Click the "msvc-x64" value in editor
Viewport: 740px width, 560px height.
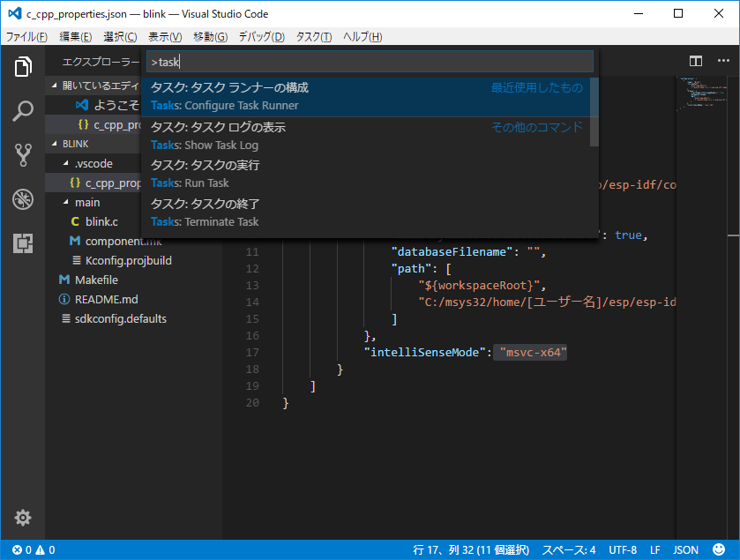point(533,353)
